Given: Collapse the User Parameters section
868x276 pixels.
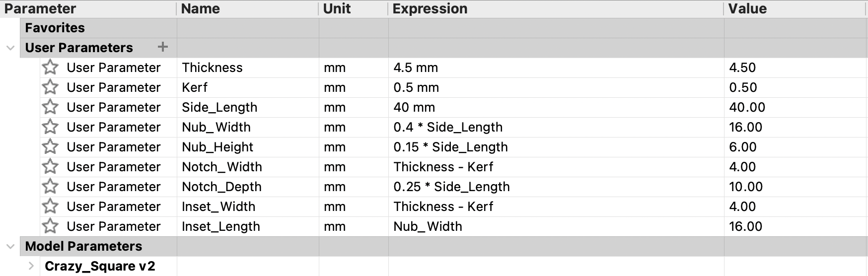Looking at the screenshot, I should [x=10, y=48].
